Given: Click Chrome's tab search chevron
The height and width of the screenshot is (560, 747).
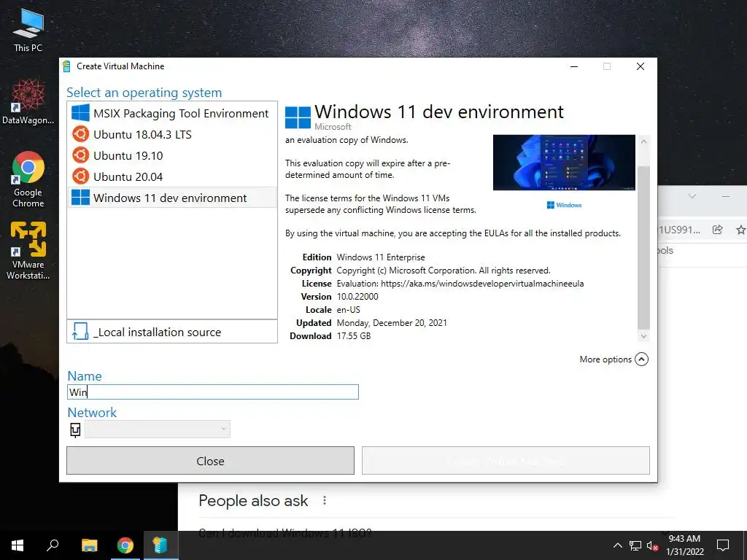Looking at the screenshot, I should click(692, 196).
